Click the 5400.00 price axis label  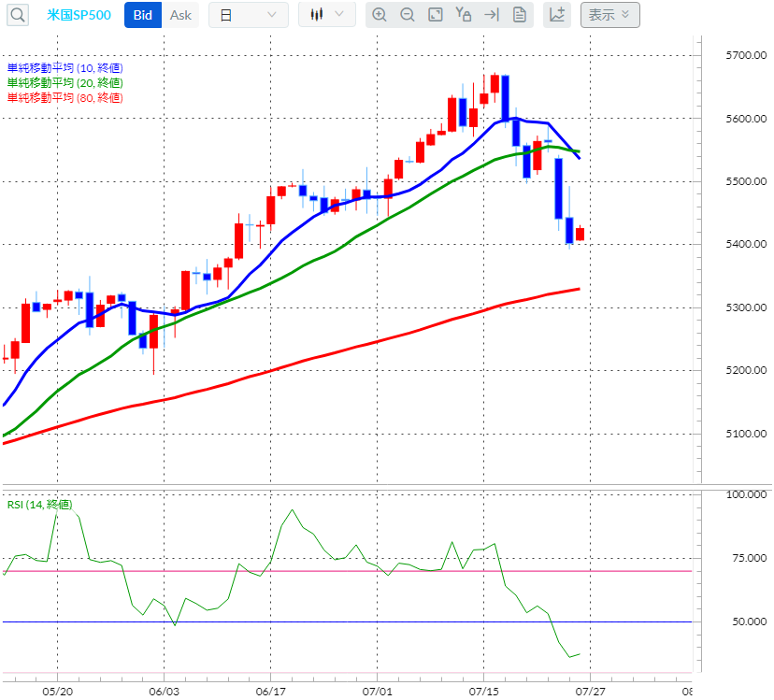[746, 244]
